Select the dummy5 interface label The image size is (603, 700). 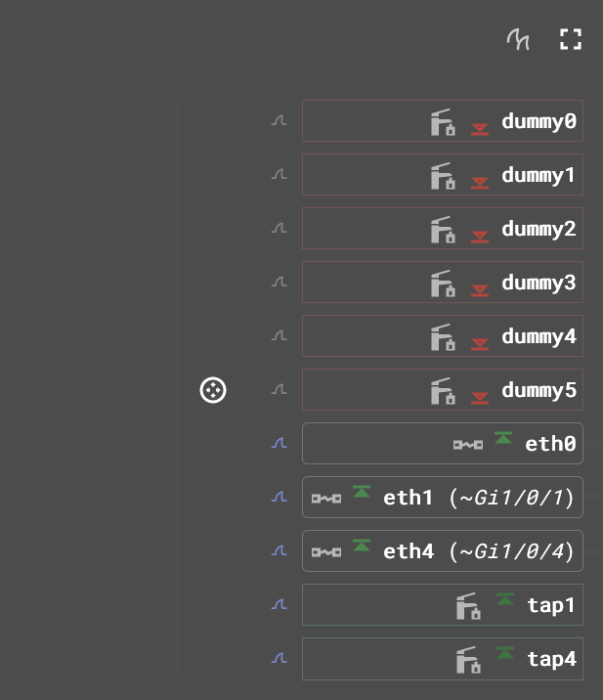pyautogui.click(x=538, y=391)
